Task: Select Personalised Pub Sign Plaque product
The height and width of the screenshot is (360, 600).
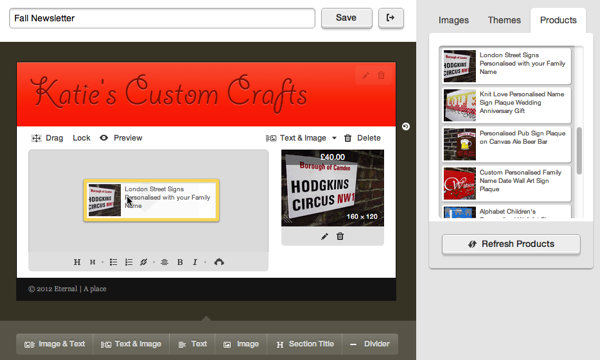Action: click(x=507, y=144)
